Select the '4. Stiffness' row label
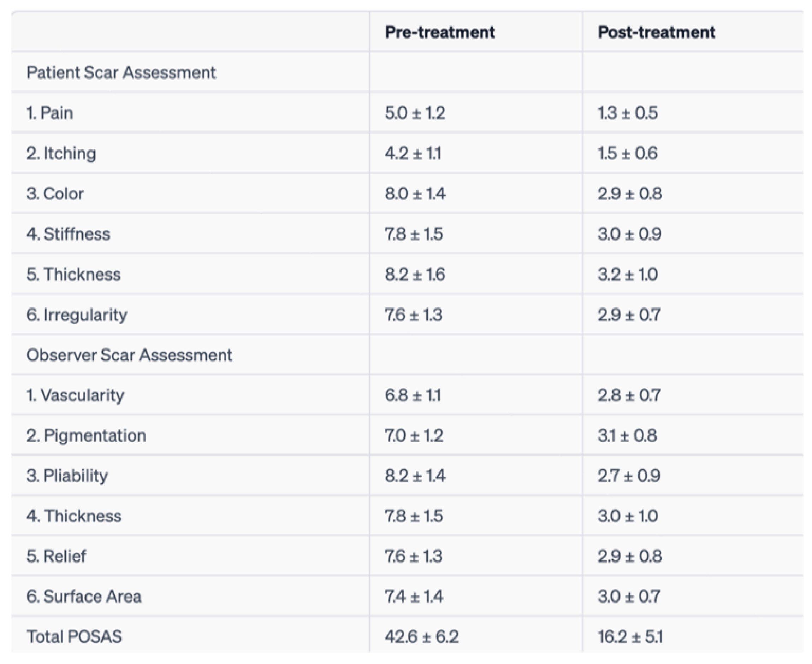The width and height of the screenshot is (812, 664). tap(68, 234)
